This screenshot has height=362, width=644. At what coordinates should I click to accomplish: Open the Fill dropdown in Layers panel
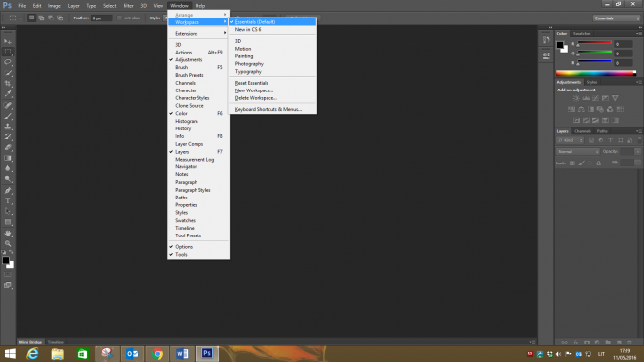[x=637, y=163]
